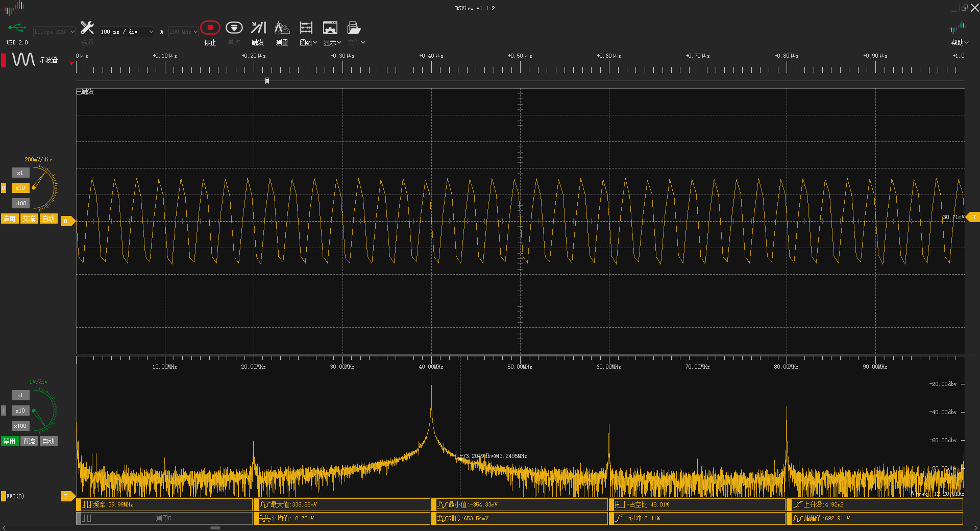Select x1 probe for channel 1
This screenshot has height=531, width=980.
20,396
